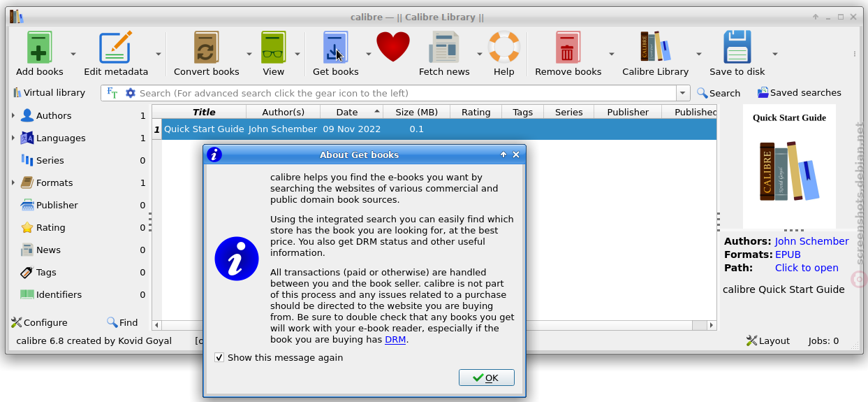Select Publisher in the tag browser
868x402 pixels.
tap(57, 205)
